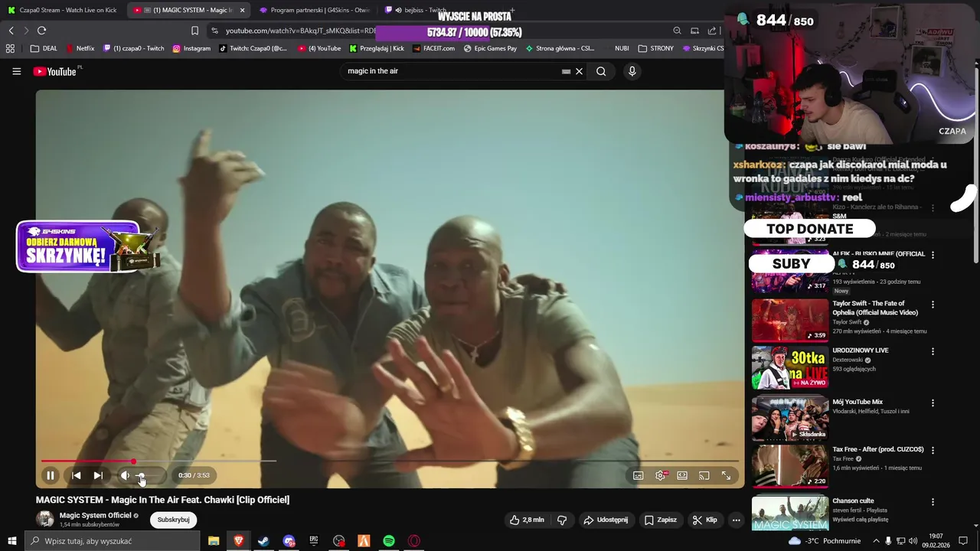Open Epic Games Launcher from taskbar
The height and width of the screenshot is (551, 980).
pyautogui.click(x=314, y=541)
